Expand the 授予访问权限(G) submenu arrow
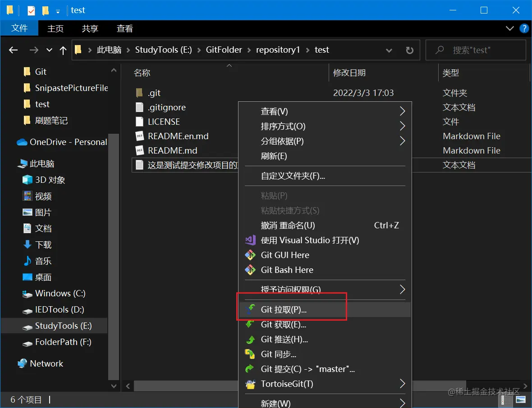Image resolution: width=532 pixels, height=408 pixels. 402,290
